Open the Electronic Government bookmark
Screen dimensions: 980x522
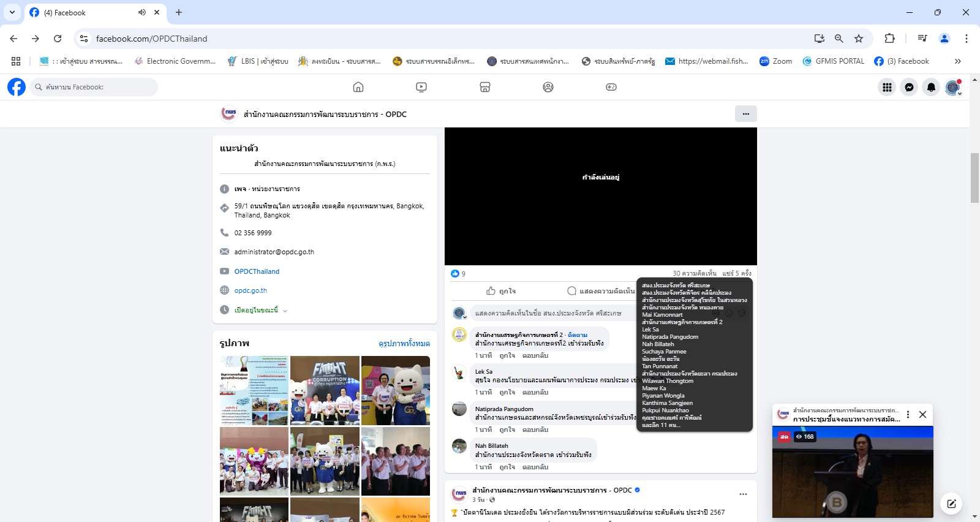click(x=175, y=61)
